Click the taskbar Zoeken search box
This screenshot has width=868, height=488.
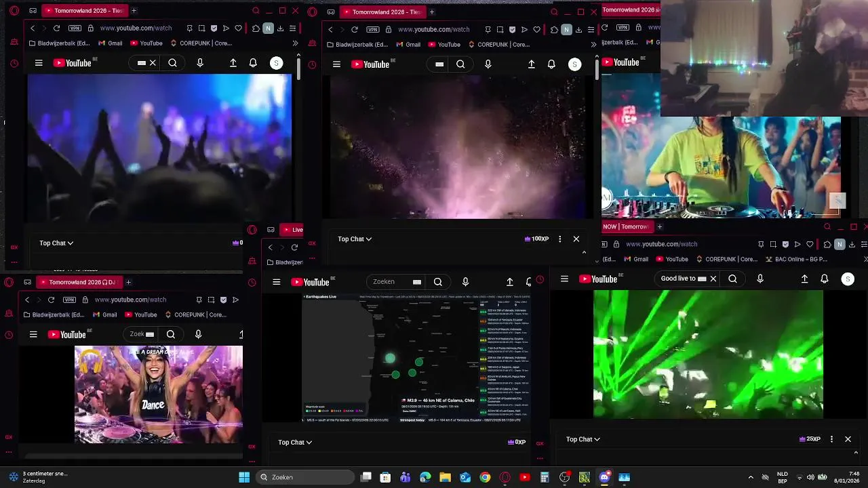pos(307,477)
